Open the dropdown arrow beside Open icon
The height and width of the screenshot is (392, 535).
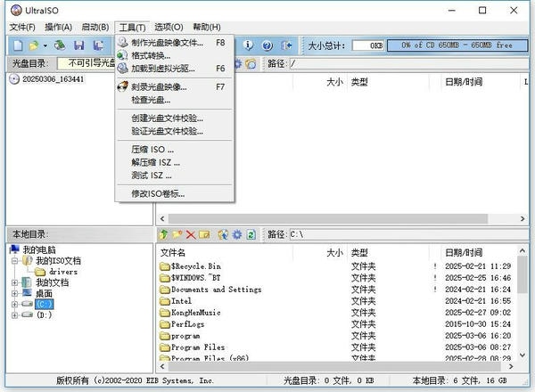(x=45, y=45)
